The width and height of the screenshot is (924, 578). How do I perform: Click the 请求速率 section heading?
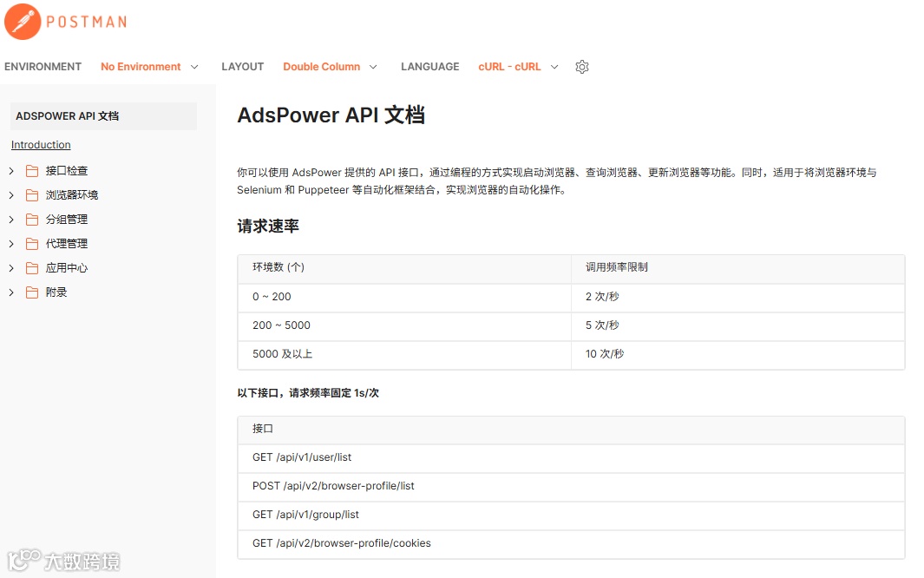[268, 227]
